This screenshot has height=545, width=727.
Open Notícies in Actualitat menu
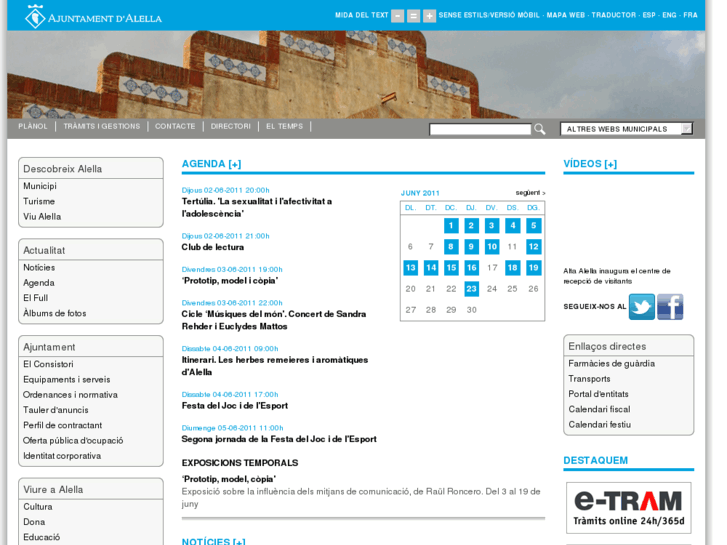pyautogui.click(x=39, y=268)
